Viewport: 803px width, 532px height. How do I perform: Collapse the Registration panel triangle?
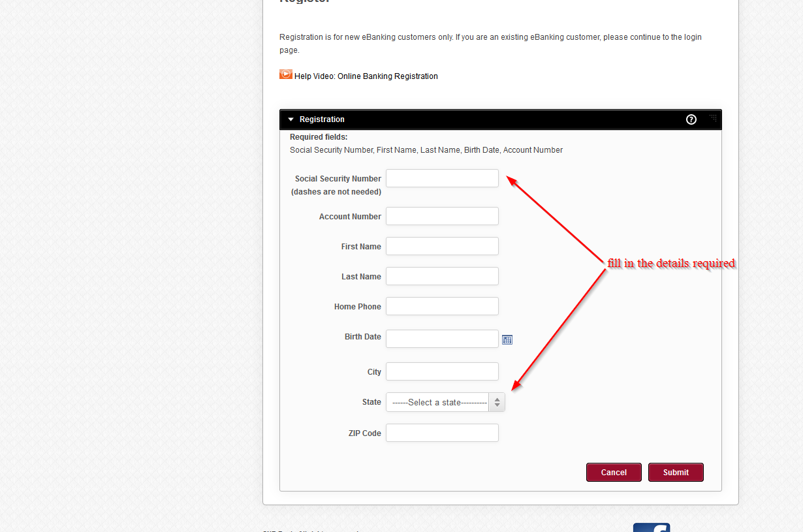(x=291, y=119)
